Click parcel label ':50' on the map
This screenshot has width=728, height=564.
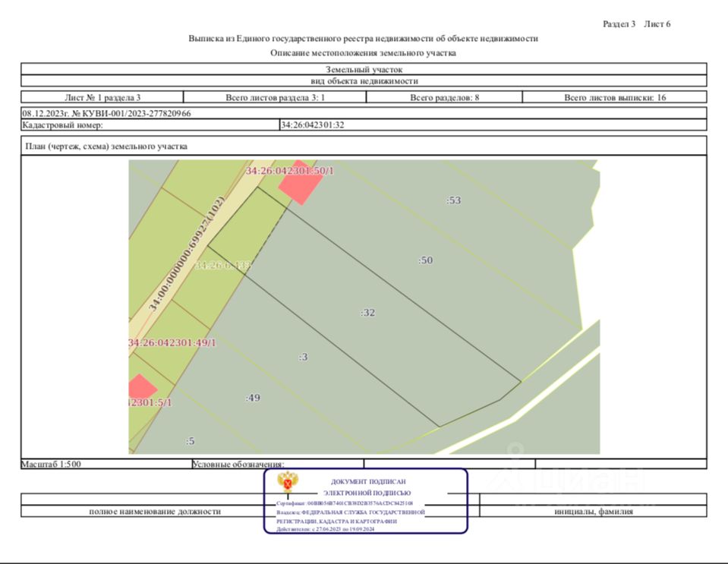[x=425, y=260]
